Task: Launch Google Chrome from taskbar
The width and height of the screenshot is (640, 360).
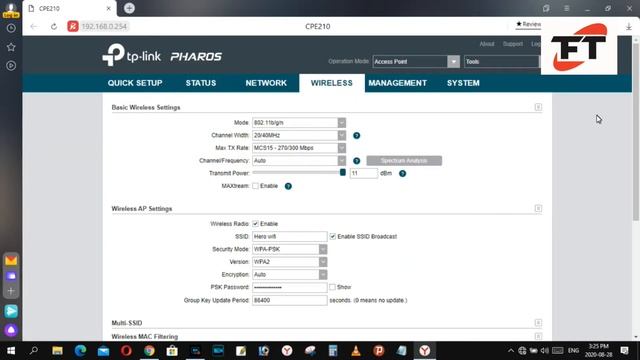Action: (149, 351)
